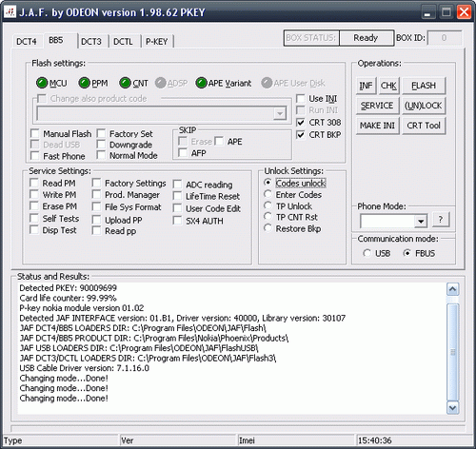Viewport: 476px width, 449px height.
Task: Tick the Erase PM checkbox
Action: point(34,206)
